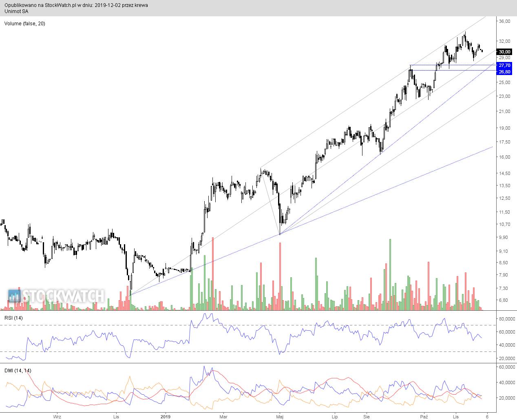Click the 23,00 price axis label
This screenshot has width=517, height=420.
[x=505, y=97]
